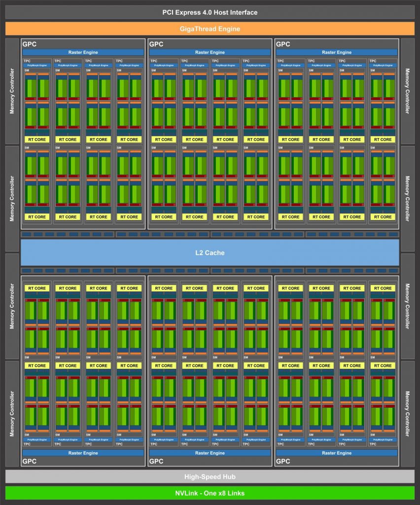Click the bottommost Memory Controller on the left edge

(x=12, y=414)
